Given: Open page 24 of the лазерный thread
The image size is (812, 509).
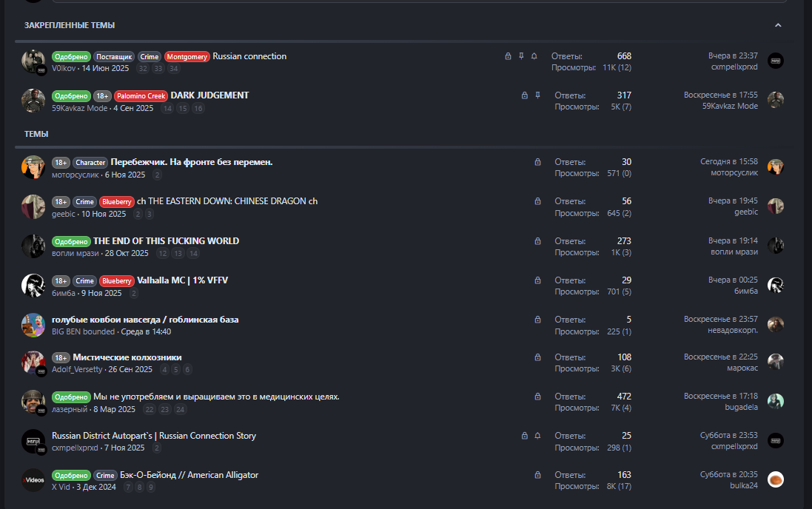Looking at the screenshot, I should pyautogui.click(x=181, y=409).
